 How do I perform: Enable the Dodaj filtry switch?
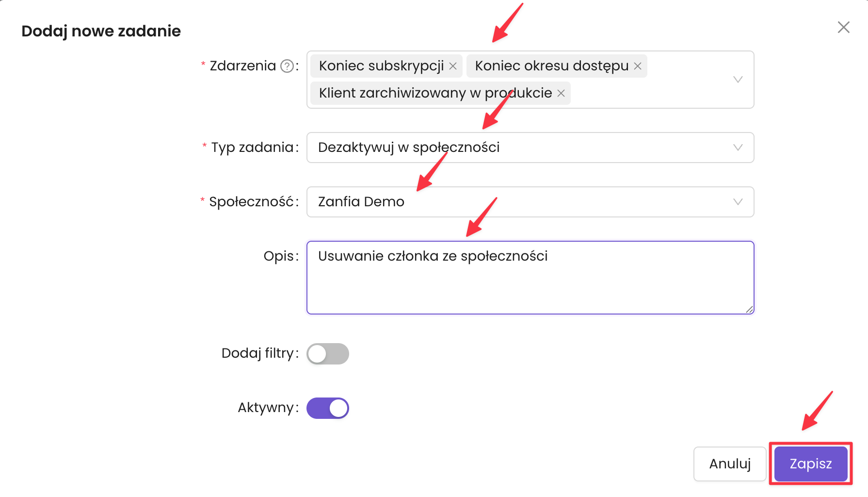tap(327, 354)
